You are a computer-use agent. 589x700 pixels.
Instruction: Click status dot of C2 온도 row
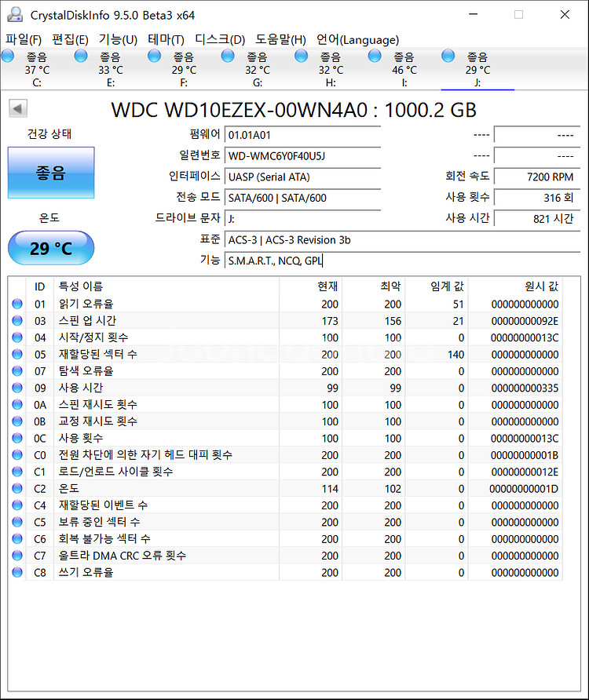17,488
